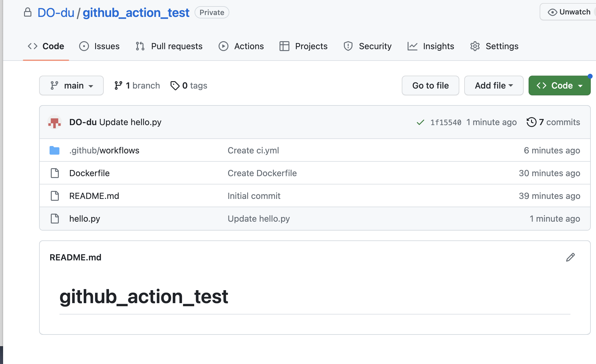Click the DO-du user avatar
596x364 pixels.
click(54, 122)
